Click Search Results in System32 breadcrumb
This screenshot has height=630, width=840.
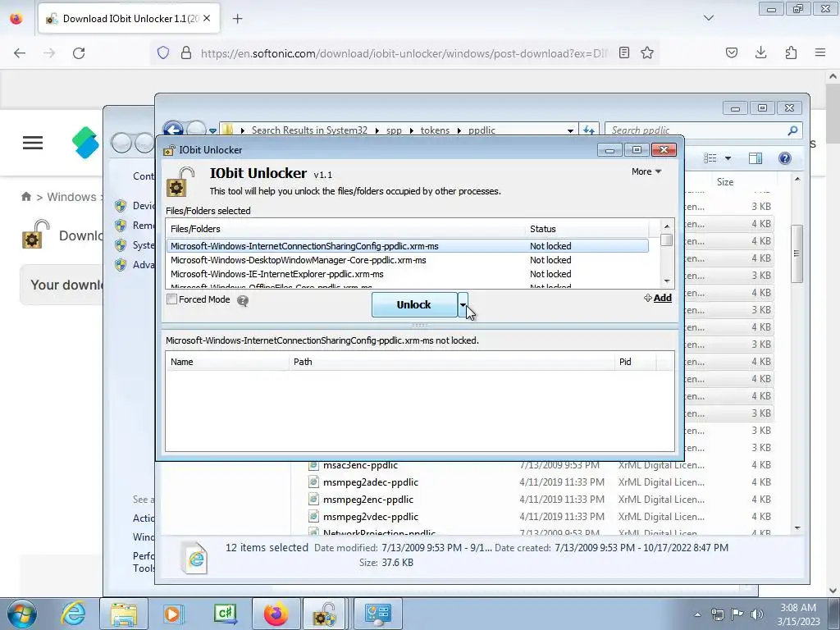[x=309, y=130]
